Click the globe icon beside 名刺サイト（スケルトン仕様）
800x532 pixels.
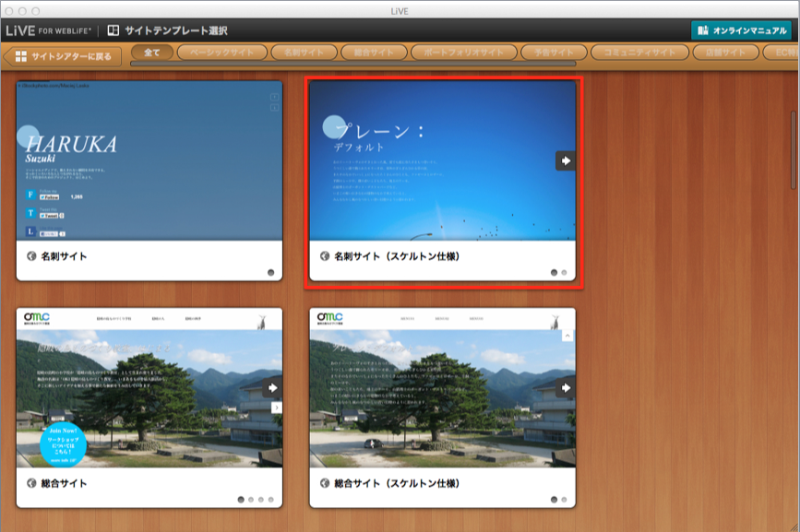click(325, 256)
